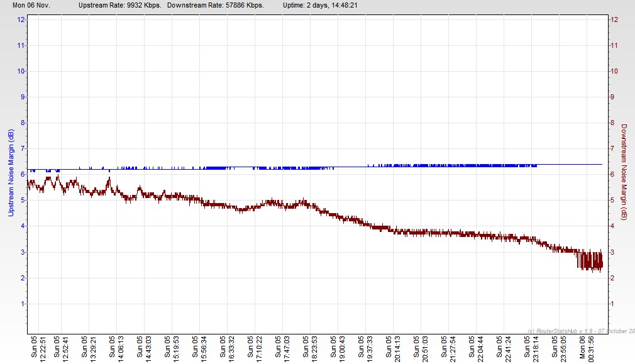Click the dip in the red trace near end
This screenshot has height=364, width=635.
(x=585, y=264)
